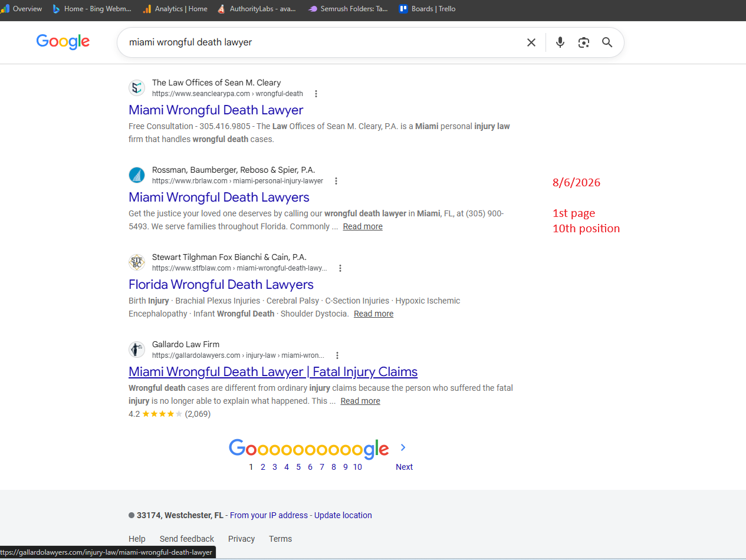Screen dimensions: 746x560
Task: Open the AuthorityLabs bookmark
Action: coord(257,9)
